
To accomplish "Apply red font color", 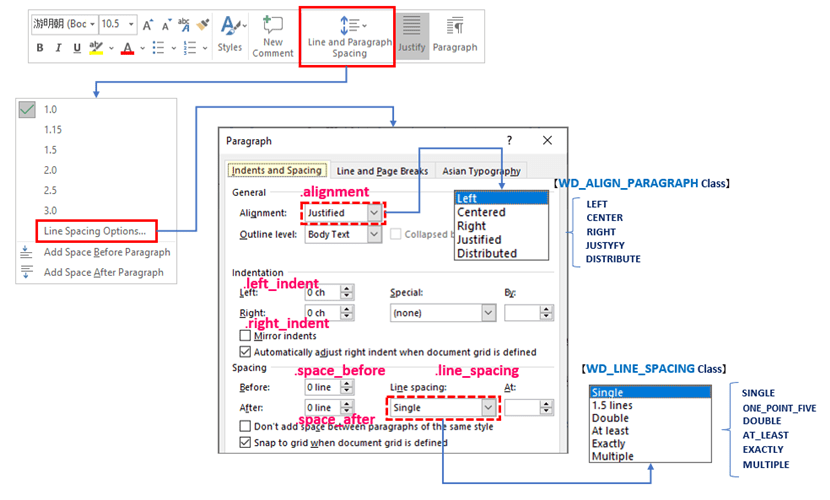I will click(127, 48).
